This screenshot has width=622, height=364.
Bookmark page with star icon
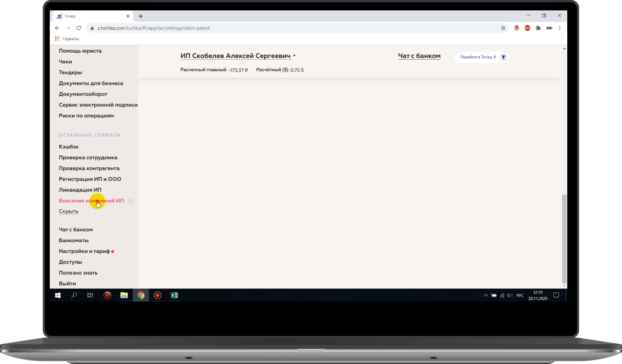pyautogui.click(x=503, y=28)
